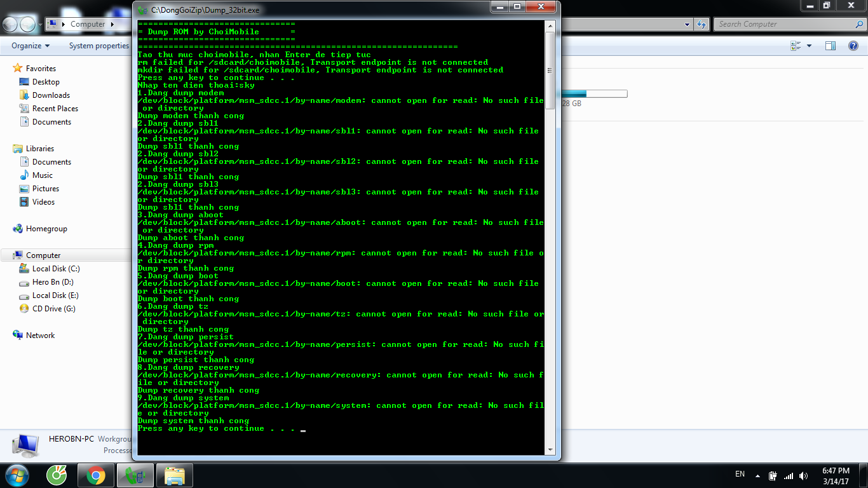The image size is (868, 488).
Task: Select Local Disk (C:) in the tree
Action: 56,269
